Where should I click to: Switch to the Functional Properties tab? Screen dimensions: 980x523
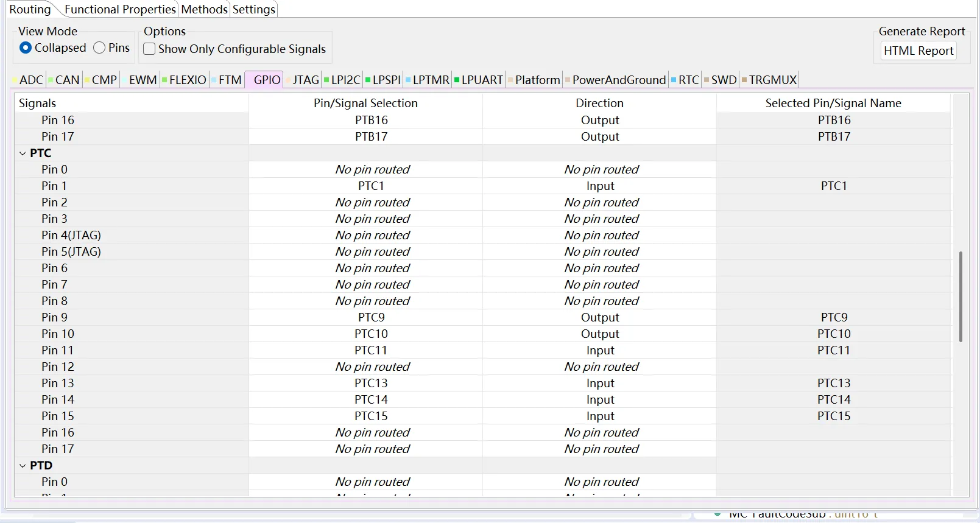tap(120, 9)
